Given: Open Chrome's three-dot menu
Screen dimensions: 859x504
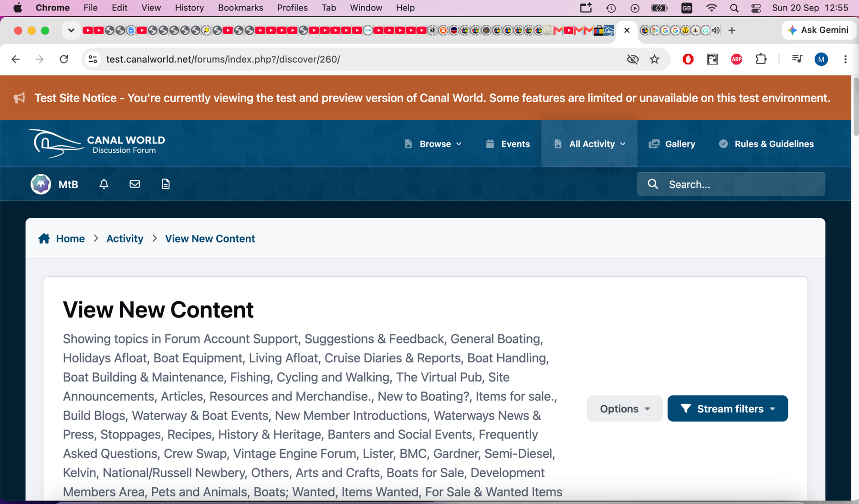Looking at the screenshot, I should pos(845,59).
